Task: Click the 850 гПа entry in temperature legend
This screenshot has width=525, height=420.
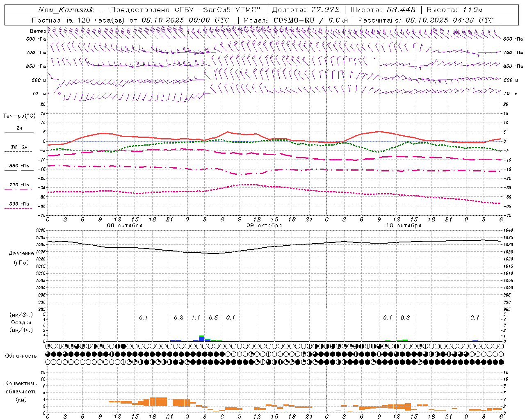Action: (19, 166)
